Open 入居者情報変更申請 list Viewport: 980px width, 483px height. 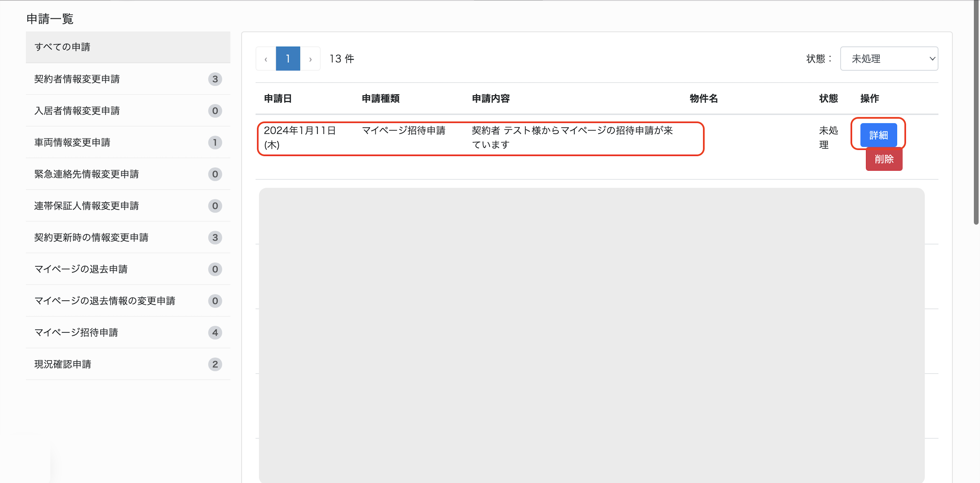[128, 111]
